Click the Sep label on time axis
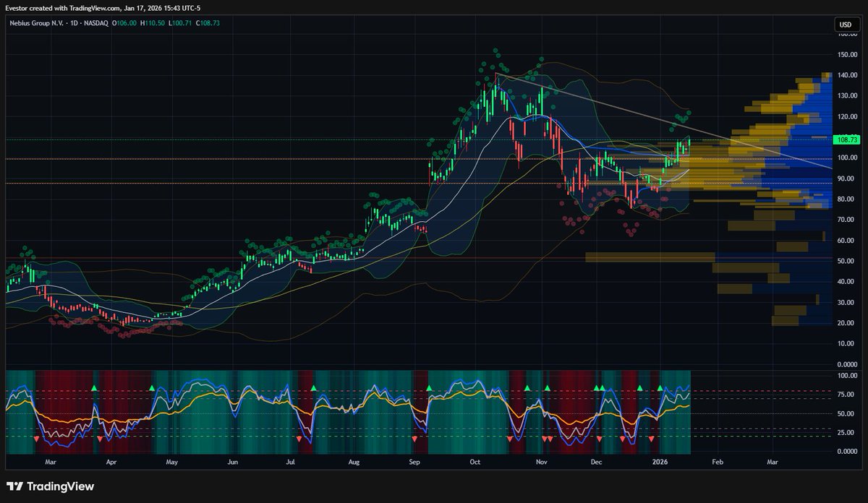868x503 pixels. [x=414, y=461]
